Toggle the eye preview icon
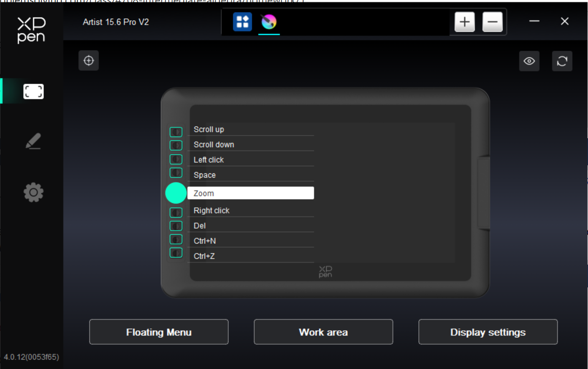588x369 pixels. click(x=529, y=61)
